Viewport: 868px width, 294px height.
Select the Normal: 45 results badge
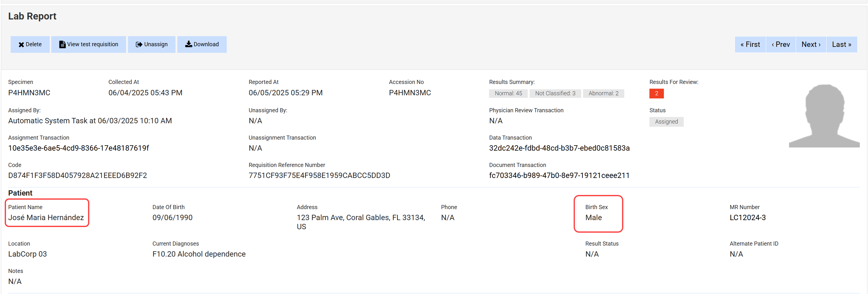pyautogui.click(x=508, y=93)
